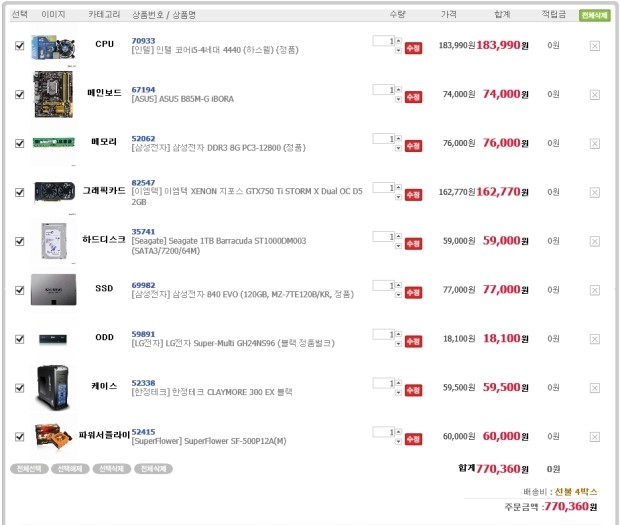The height and width of the screenshot is (525, 620).
Task: Toggle the hard disk row checkbox
Action: 19,241
